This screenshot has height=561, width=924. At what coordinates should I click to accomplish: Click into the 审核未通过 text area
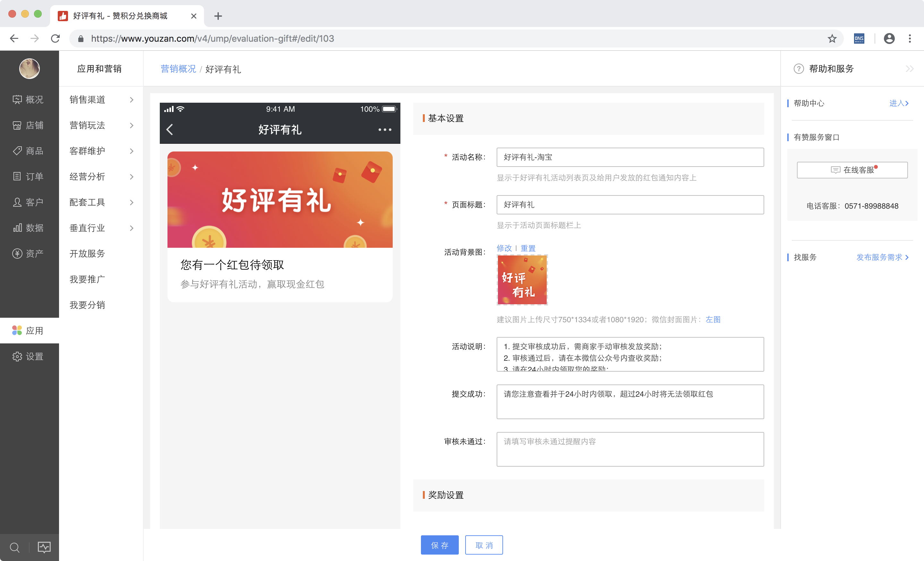630,449
